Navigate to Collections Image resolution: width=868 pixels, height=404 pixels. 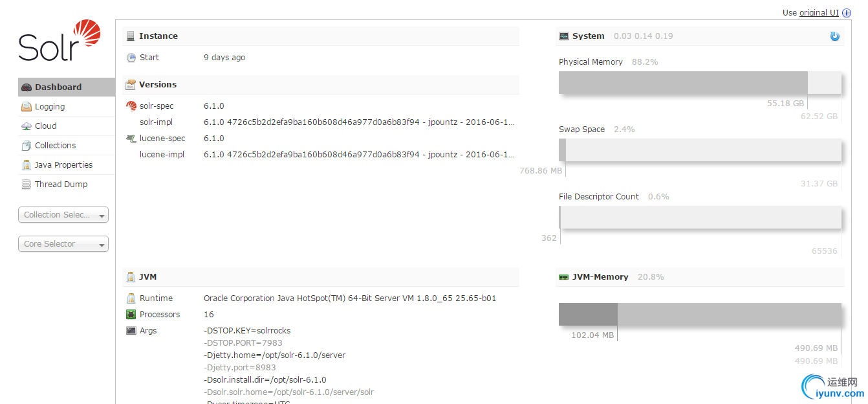point(67,146)
